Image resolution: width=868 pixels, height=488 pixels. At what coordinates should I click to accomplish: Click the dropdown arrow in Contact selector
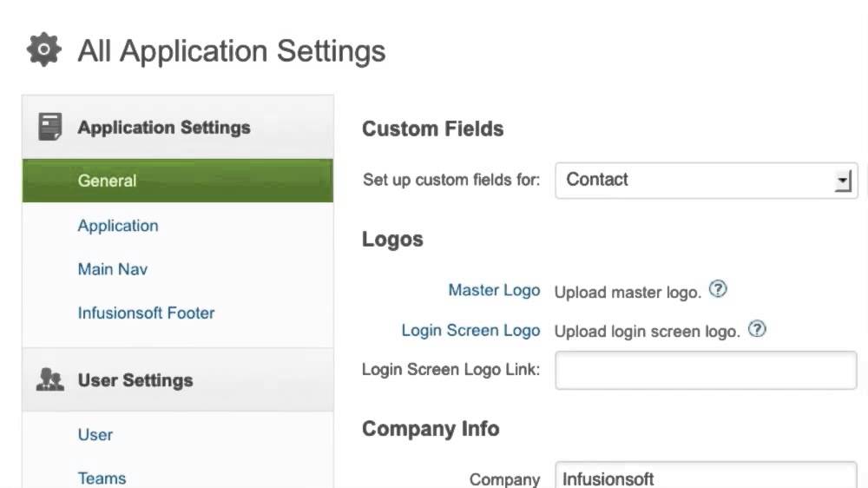click(843, 181)
